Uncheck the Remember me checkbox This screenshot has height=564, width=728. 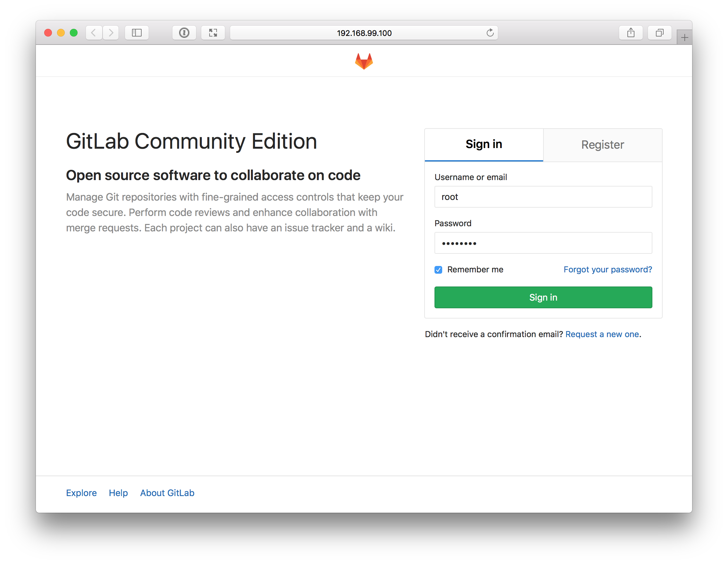[x=438, y=270]
